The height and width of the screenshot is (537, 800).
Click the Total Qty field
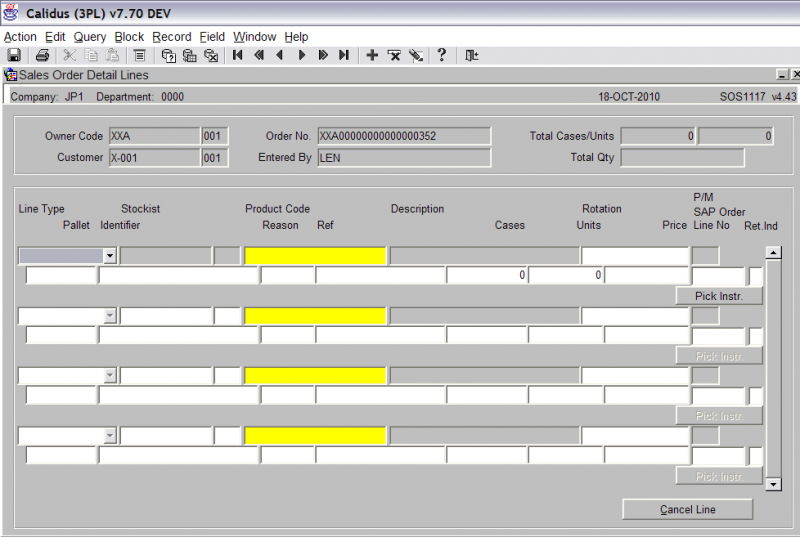coord(682,158)
